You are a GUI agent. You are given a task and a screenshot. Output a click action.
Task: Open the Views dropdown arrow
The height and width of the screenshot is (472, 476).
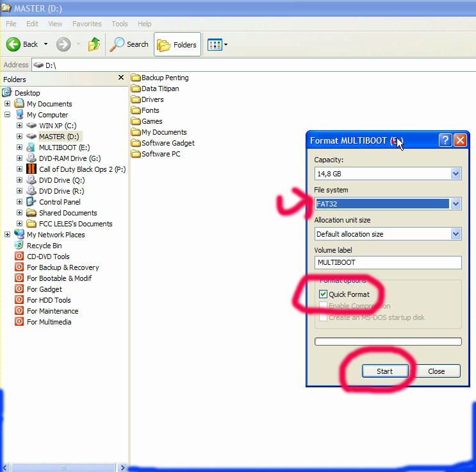226,45
